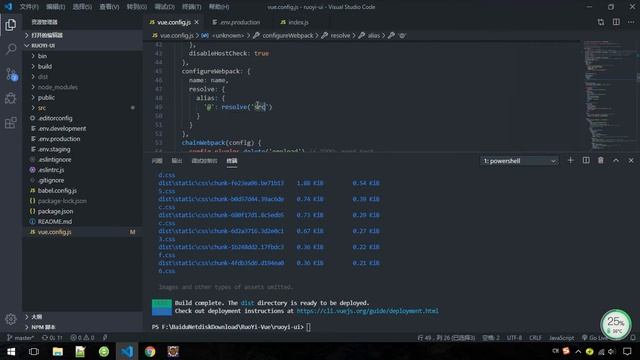The height and width of the screenshot is (360, 640).
Task: Click the Open Changes icon in editor toolbar
Action: 601,22
